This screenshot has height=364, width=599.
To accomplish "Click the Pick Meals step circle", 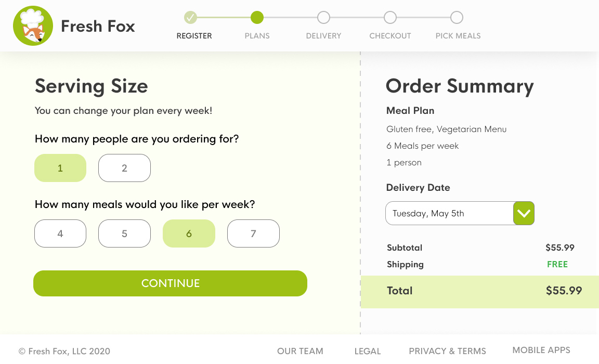I will [x=457, y=18].
